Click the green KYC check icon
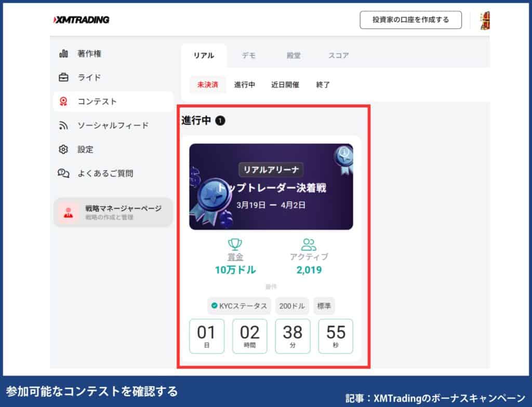532x407 pixels. click(x=214, y=306)
